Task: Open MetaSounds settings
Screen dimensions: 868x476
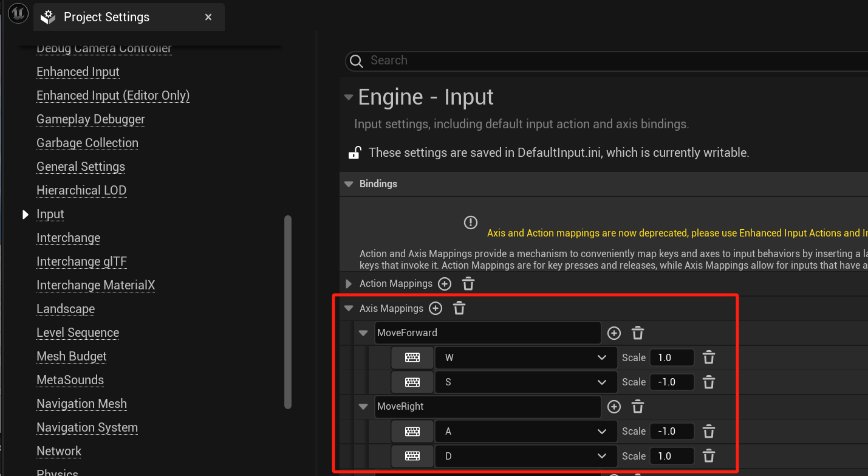Action: point(70,380)
